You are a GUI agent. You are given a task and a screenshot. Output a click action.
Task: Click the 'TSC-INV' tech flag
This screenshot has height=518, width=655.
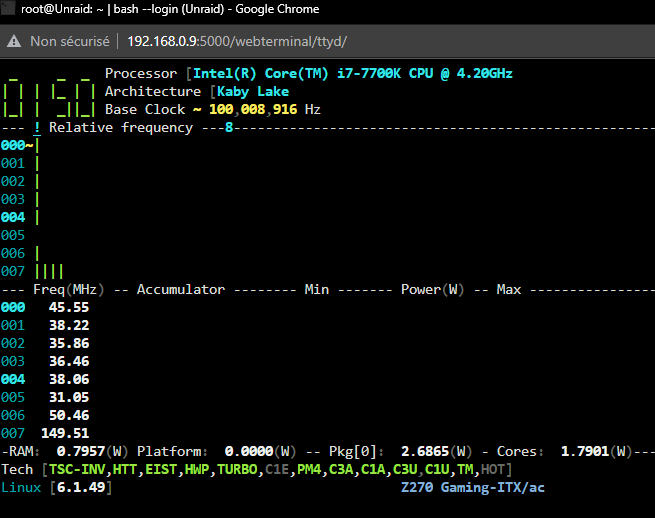pos(77,470)
